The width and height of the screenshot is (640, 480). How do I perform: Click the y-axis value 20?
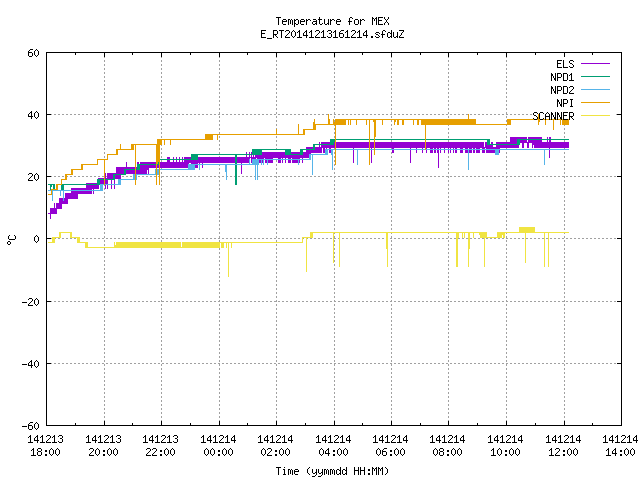(33, 177)
